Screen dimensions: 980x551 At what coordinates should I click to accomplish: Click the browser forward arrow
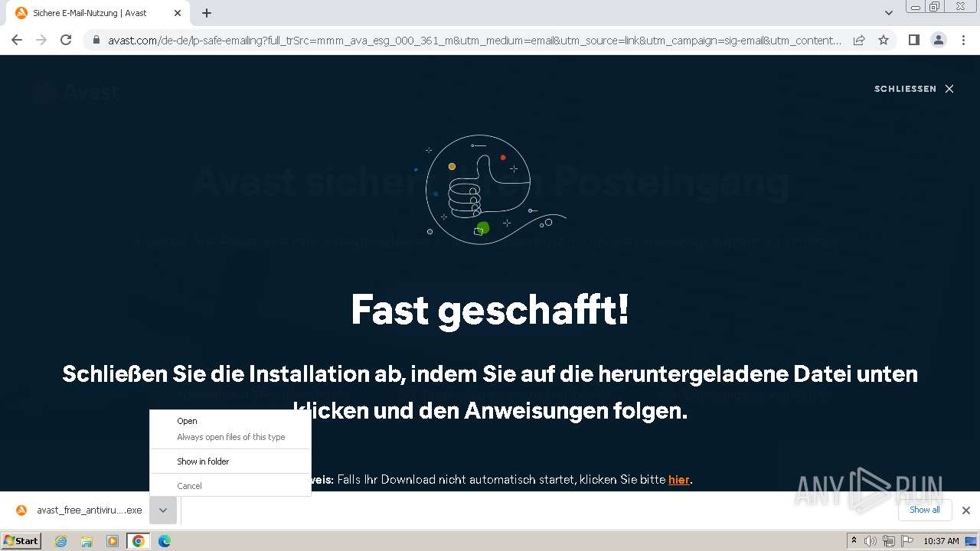click(x=41, y=40)
